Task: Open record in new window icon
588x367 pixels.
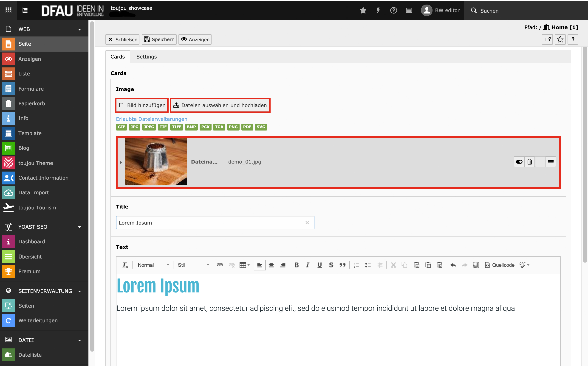Action: [x=547, y=39]
